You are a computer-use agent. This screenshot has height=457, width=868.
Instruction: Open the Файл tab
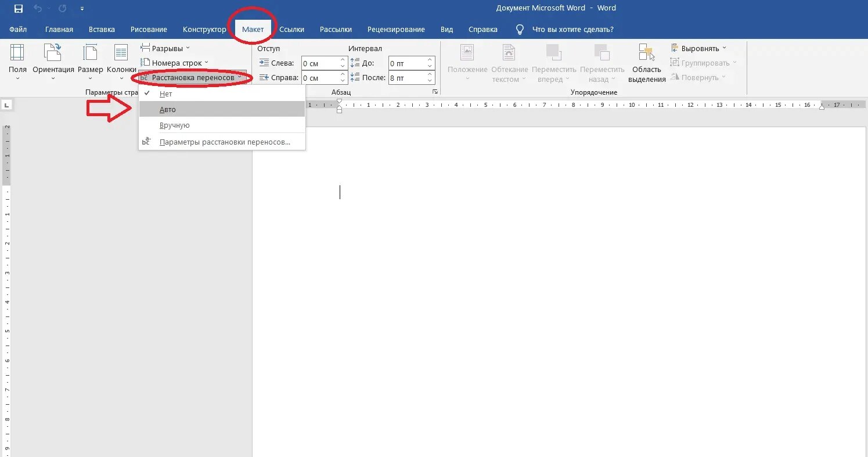tap(18, 29)
